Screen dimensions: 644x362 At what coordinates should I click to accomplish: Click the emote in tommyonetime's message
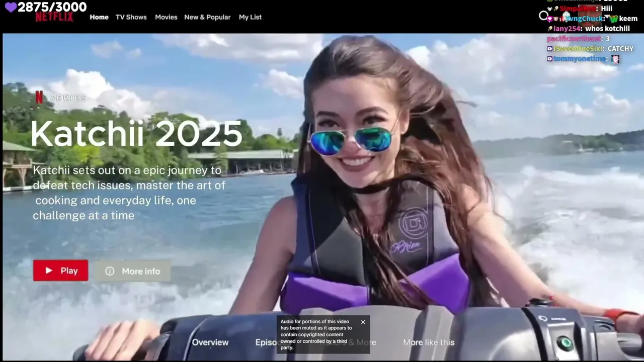(615, 59)
